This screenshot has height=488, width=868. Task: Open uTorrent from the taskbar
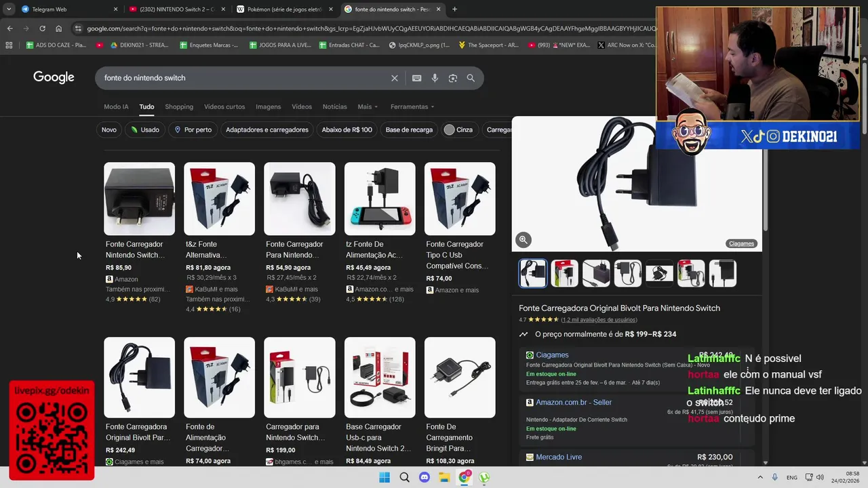484,477
